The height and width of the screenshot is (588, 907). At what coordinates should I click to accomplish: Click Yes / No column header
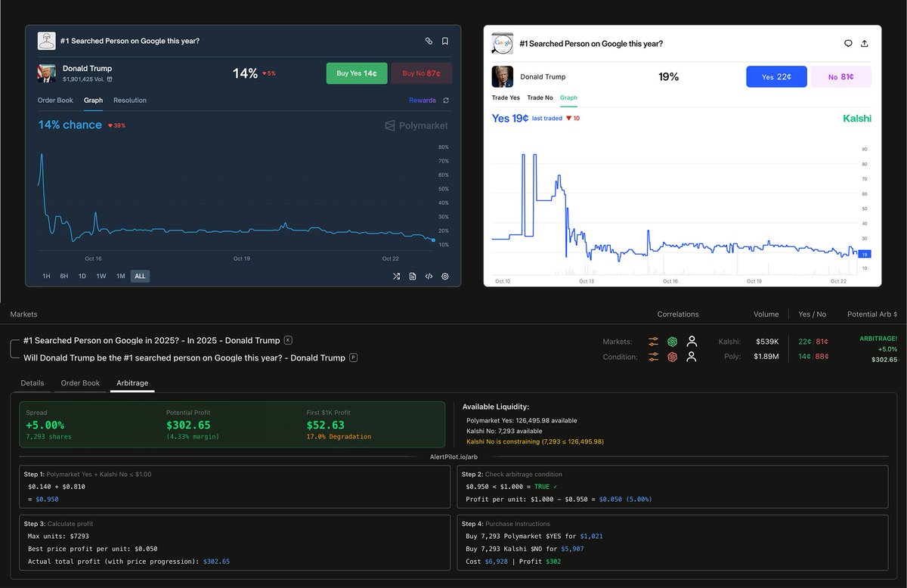(x=813, y=314)
